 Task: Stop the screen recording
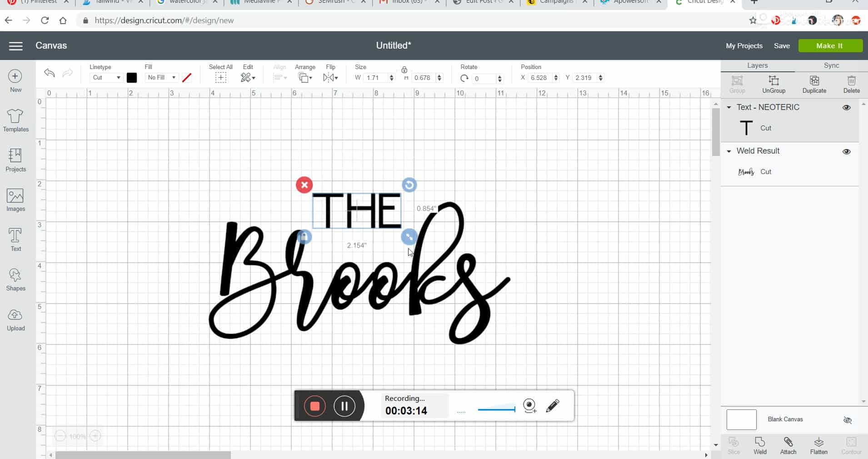tap(314, 406)
